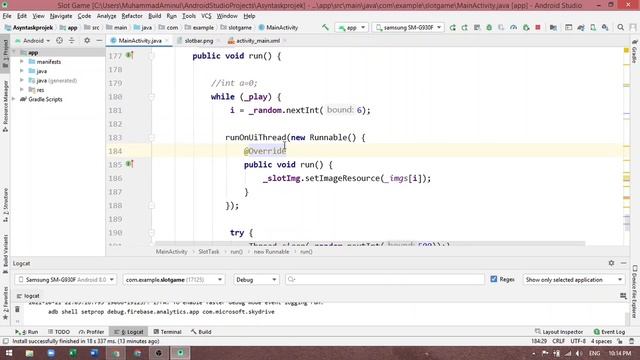Screen dimensions: 640x360
Task: Hide the Project panel with minus icon
Action: coord(99,40)
